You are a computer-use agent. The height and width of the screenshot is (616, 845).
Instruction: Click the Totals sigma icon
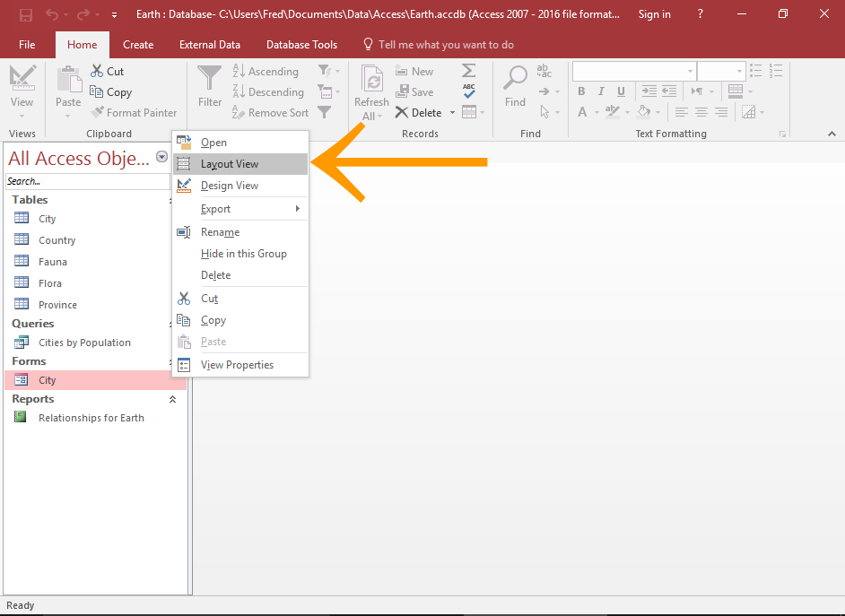click(468, 71)
